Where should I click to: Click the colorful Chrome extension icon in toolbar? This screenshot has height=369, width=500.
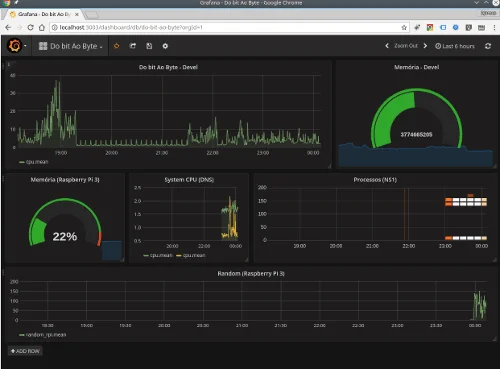pyautogui.click(x=430, y=27)
